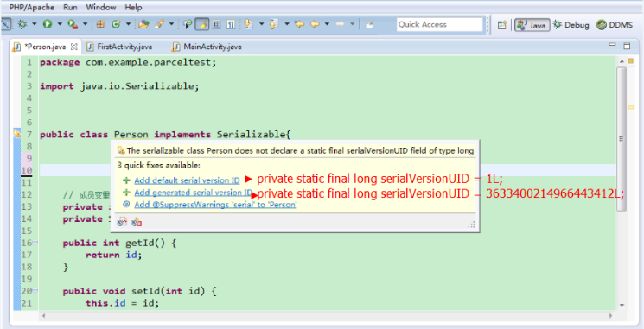Toggle Block Selection Mode

pyautogui.click(x=216, y=25)
